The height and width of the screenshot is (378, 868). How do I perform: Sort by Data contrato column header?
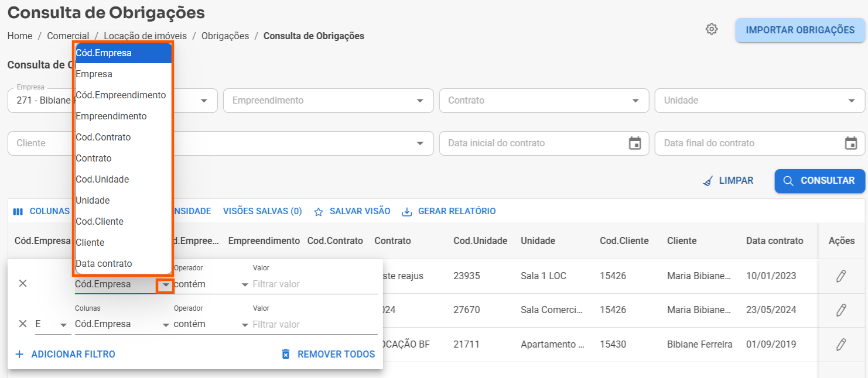click(x=774, y=241)
